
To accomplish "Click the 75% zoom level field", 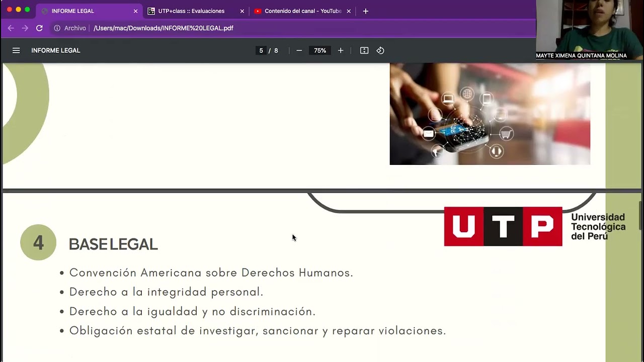I will pyautogui.click(x=320, y=50).
